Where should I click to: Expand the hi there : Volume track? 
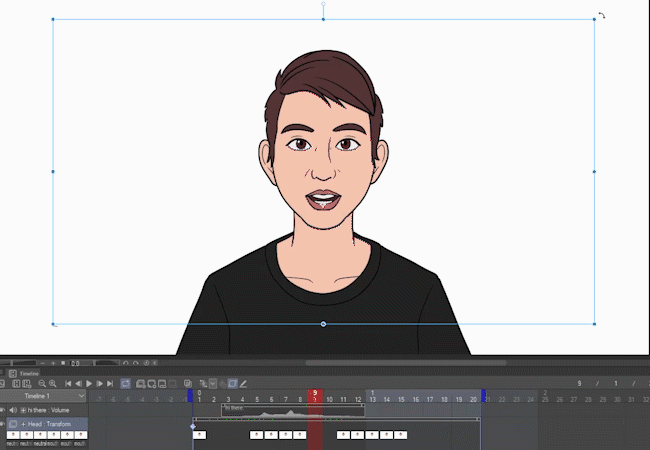[23, 410]
